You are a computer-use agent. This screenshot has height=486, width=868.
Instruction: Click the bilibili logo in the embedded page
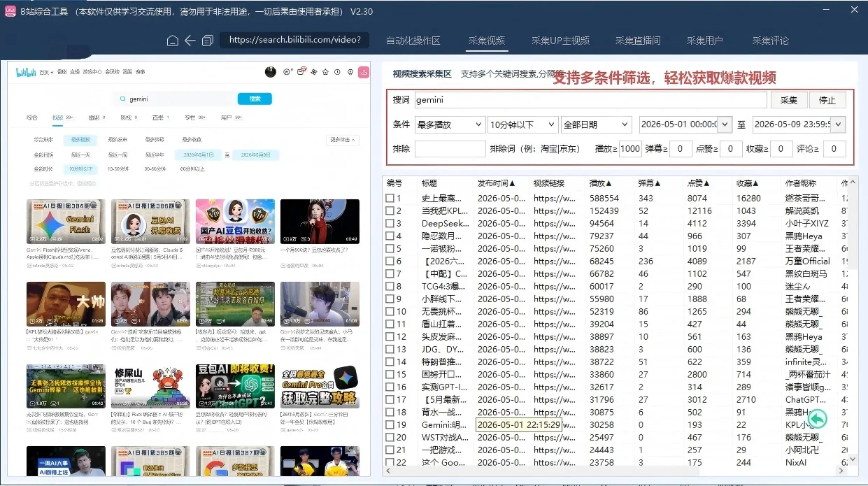coord(26,72)
